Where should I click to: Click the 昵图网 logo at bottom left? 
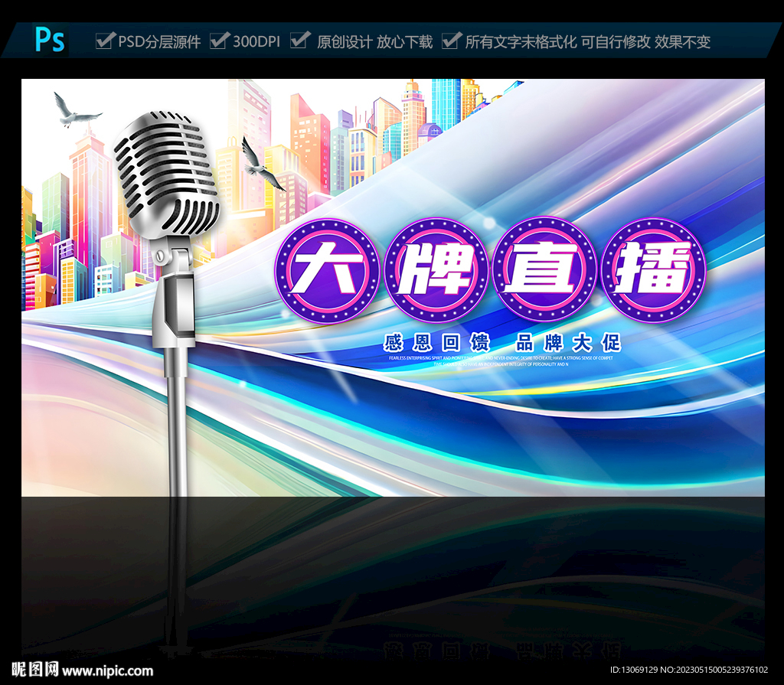[x=35, y=670]
